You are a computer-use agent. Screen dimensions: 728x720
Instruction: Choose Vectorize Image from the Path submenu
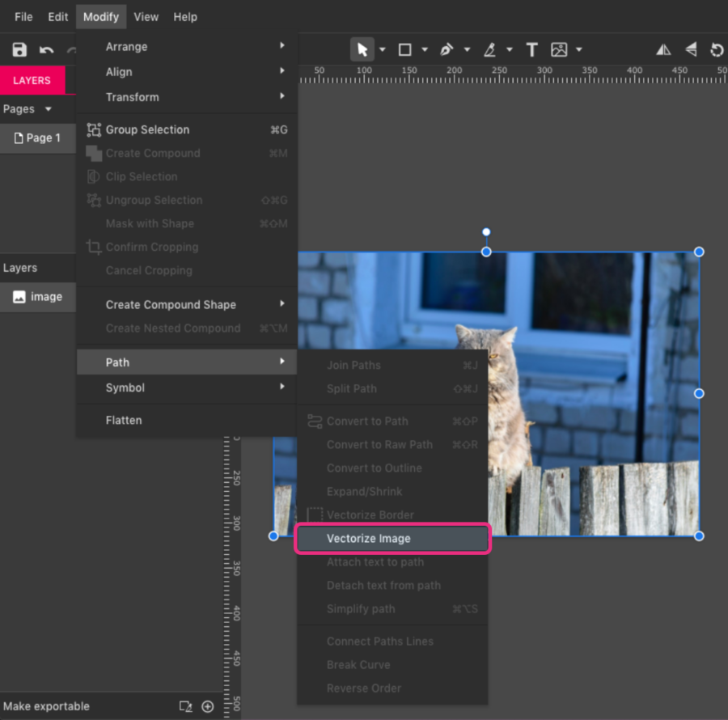click(x=369, y=538)
